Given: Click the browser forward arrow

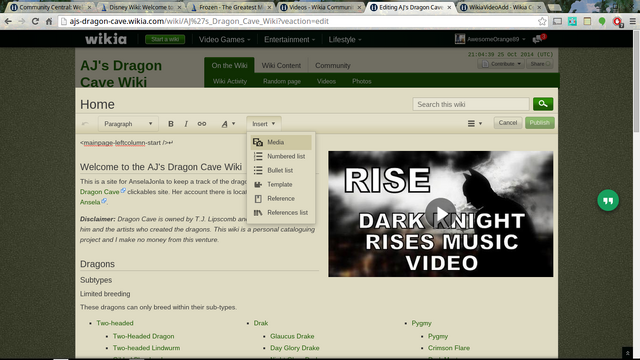Looking at the screenshot, I should pyautogui.click(x=21, y=21).
